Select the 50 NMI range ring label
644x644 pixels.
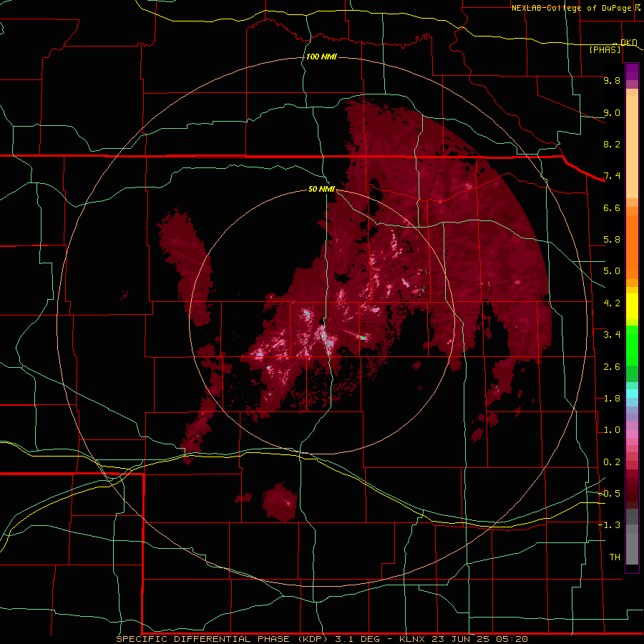pos(321,189)
